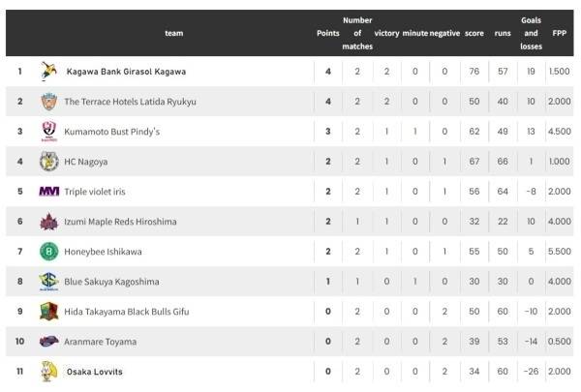
Task: Click the Osaka Lovvits team logo
Action: (48, 372)
